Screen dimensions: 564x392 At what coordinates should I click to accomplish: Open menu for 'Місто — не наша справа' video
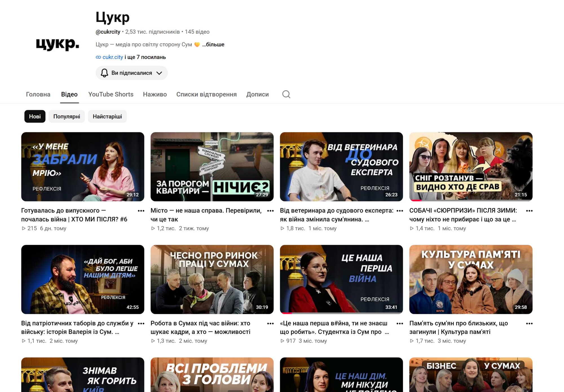(x=270, y=211)
